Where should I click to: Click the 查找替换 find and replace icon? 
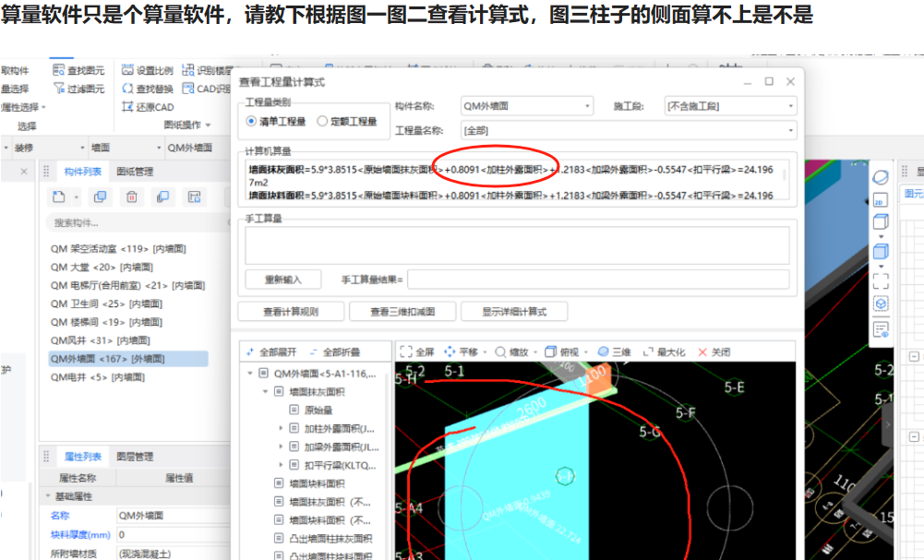coord(127,89)
